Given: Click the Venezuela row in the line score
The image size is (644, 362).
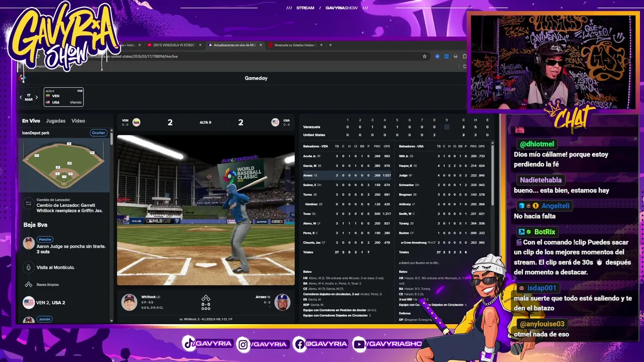Looking at the screenshot, I should click(x=396, y=127).
